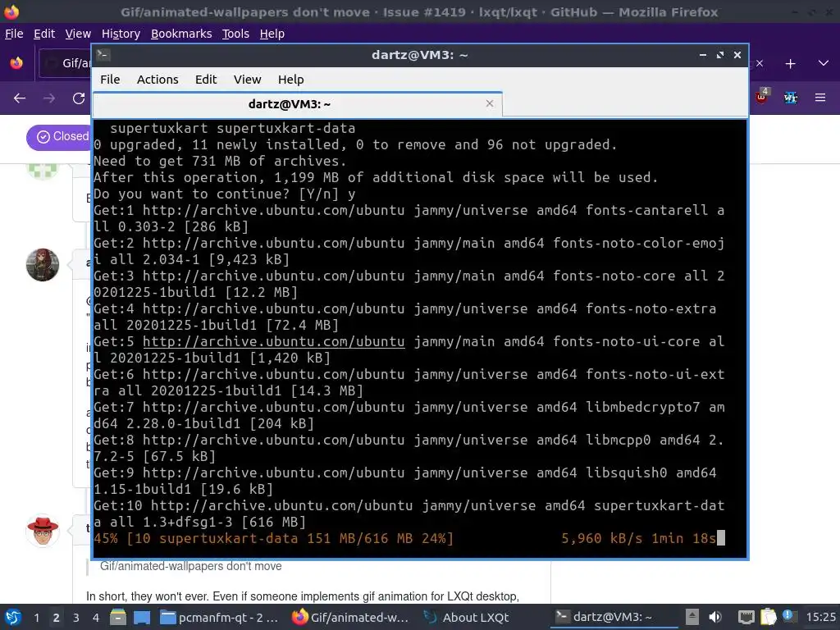This screenshot has height=630, width=840.
Task: Switch to virtual desktop 2
Action: (56, 618)
